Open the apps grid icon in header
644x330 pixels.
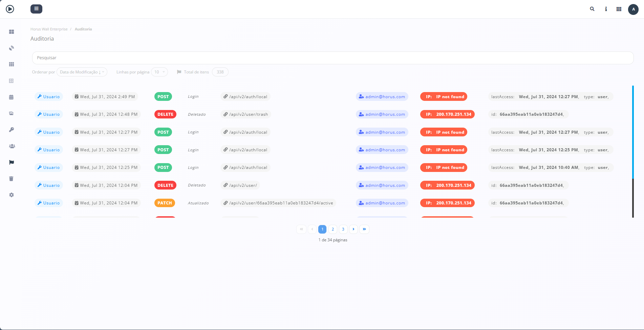619,9
